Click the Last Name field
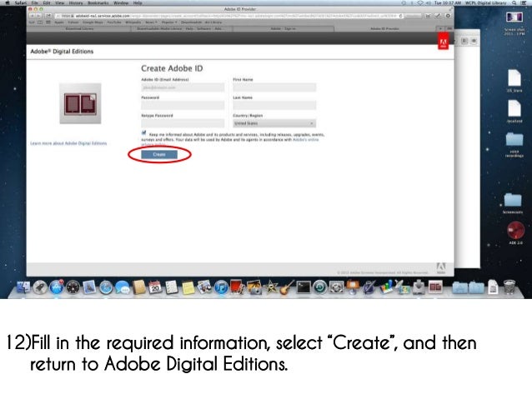 (274, 106)
